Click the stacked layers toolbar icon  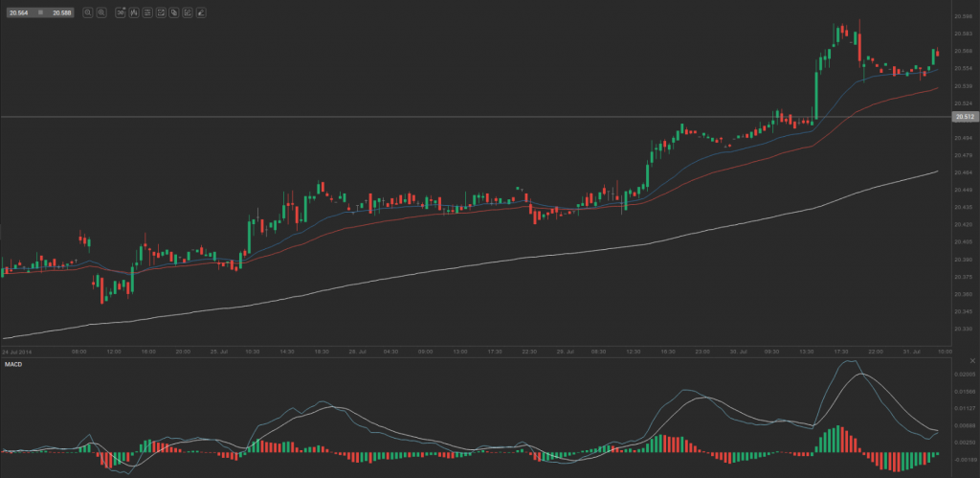(173, 13)
